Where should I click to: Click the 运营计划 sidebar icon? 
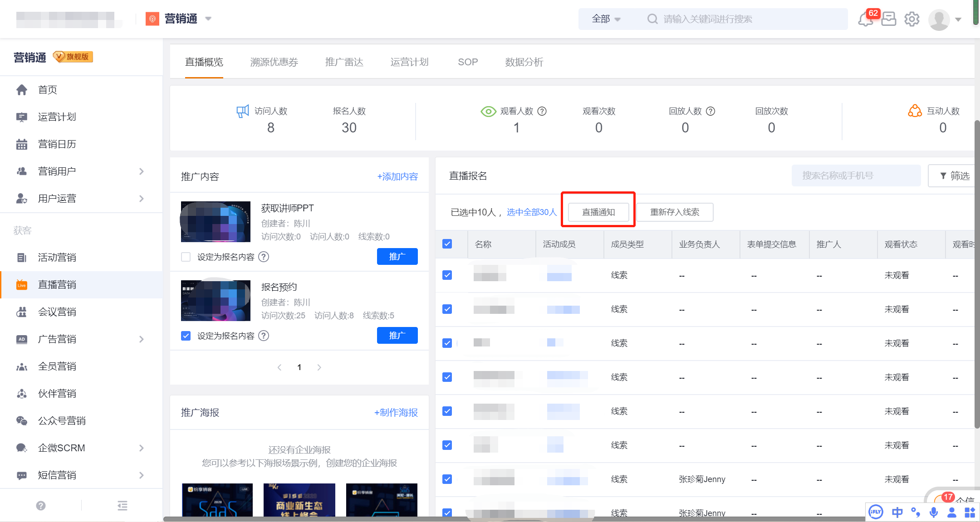click(x=22, y=117)
